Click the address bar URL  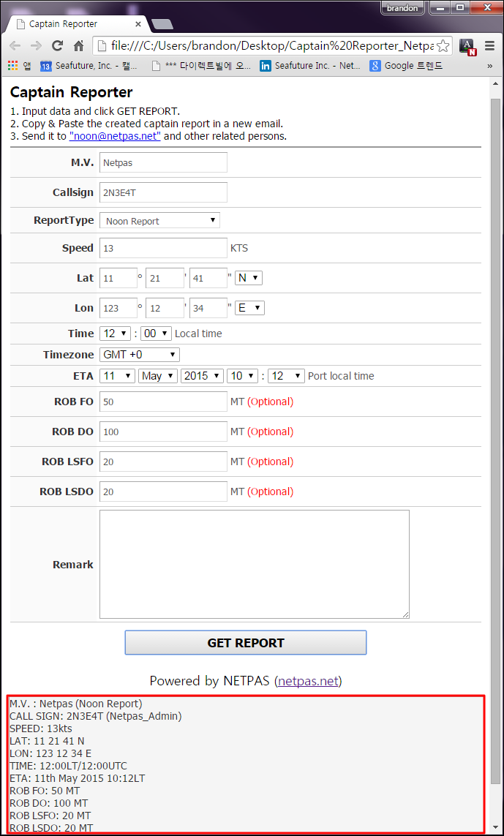[272, 46]
